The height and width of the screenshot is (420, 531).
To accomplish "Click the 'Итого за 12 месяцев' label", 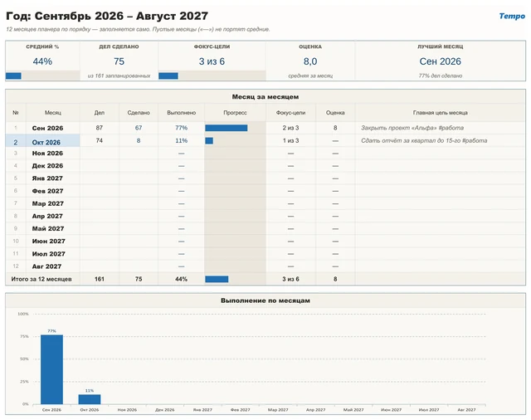I will tap(41, 279).
